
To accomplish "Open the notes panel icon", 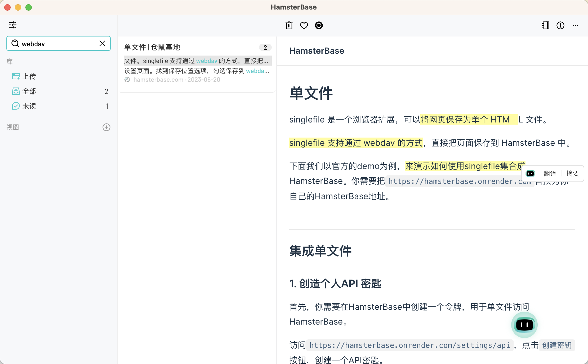I will pos(546,26).
